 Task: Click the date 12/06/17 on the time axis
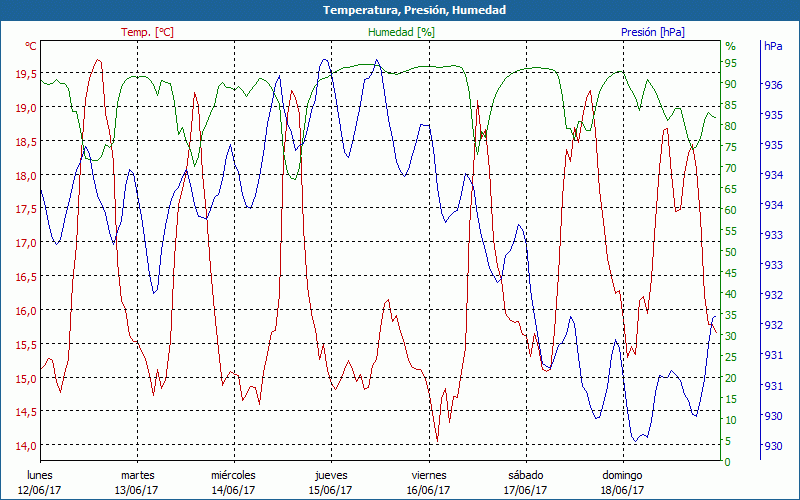pos(40,490)
